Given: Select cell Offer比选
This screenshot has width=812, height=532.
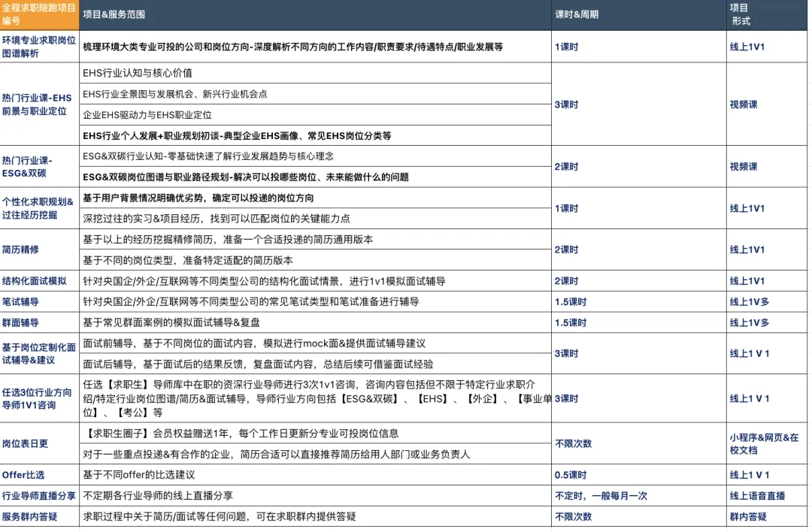Looking at the screenshot, I should [x=39, y=475].
